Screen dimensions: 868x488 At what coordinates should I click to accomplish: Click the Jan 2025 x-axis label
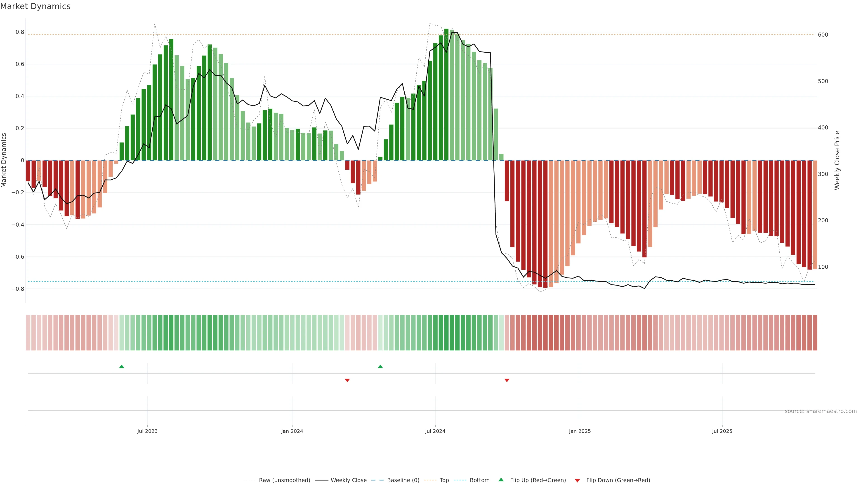(x=580, y=431)
